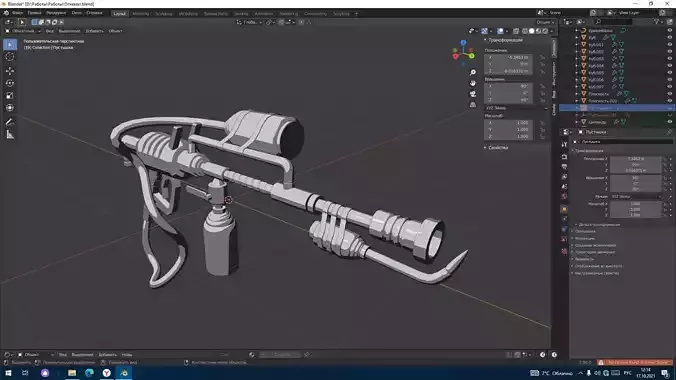Open the Объектный mode dropdown

pyautogui.click(x=23, y=31)
